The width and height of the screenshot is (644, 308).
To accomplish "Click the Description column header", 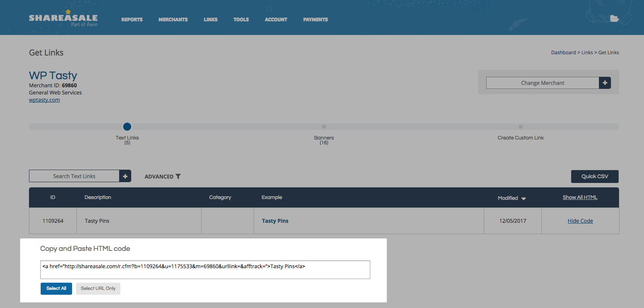I will (x=98, y=197).
